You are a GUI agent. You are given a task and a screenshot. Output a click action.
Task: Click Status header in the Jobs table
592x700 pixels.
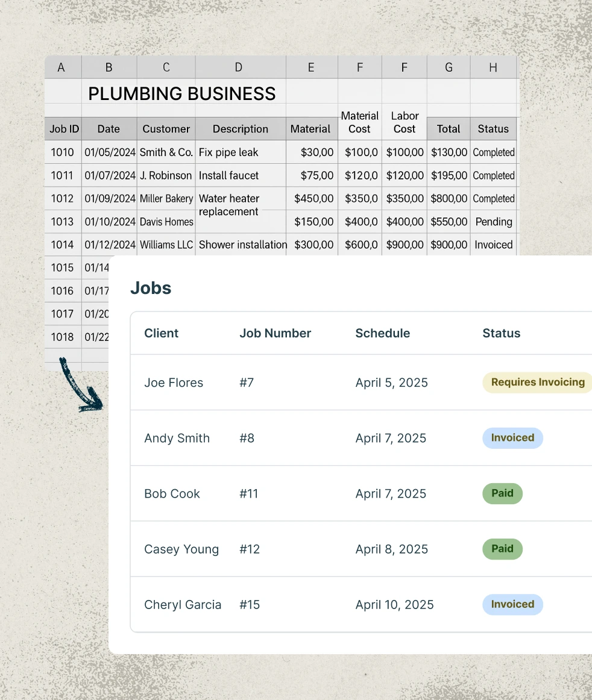(x=502, y=333)
